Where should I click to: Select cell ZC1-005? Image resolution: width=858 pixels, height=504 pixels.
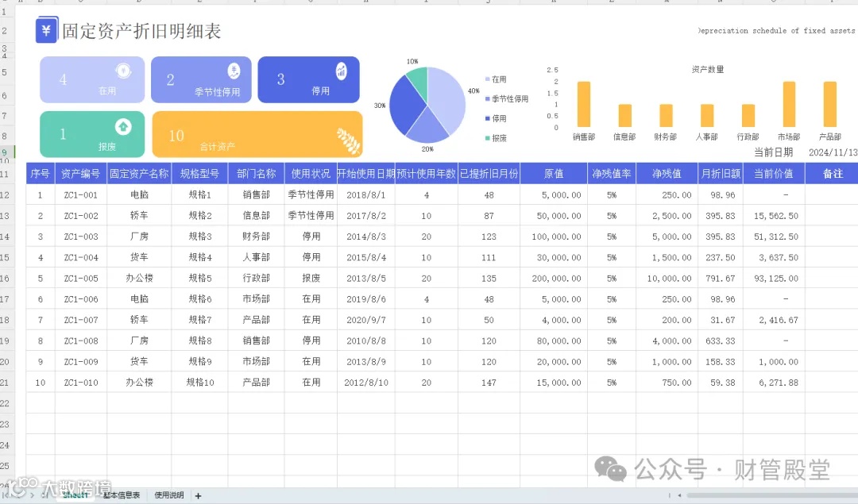(81, 279)
